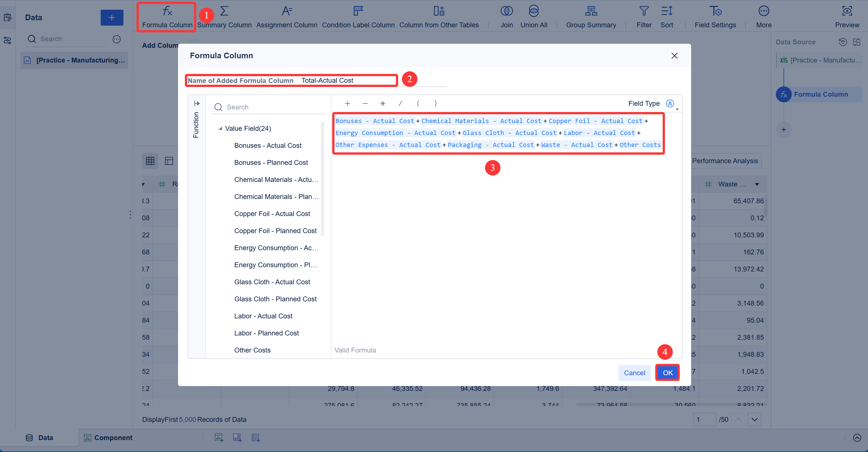The width and height of the screenshot is (868, 452).
Task: Collapse the Function panel in the dialog
Action: click(x=197, y=103)
